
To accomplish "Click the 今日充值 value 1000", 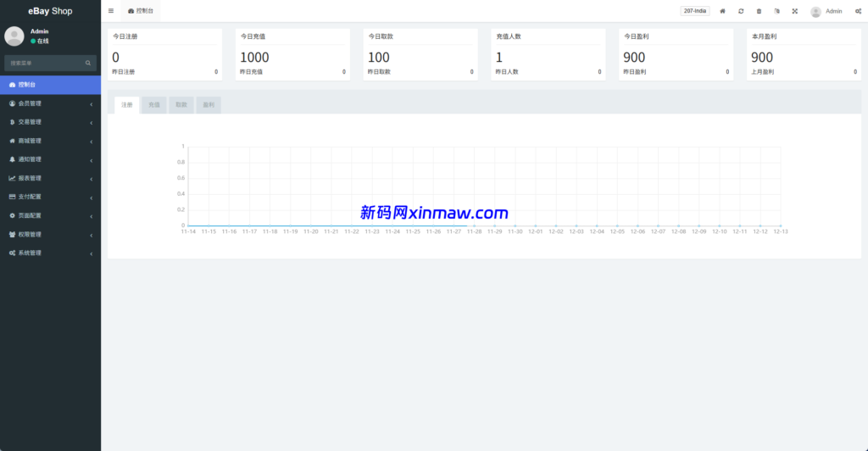I will coord(254,58).
